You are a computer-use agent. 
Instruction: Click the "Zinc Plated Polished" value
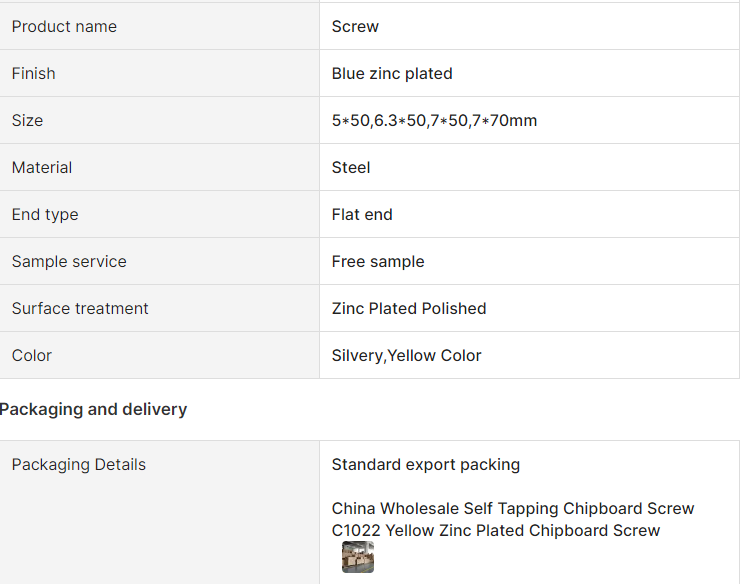(x=409, y=309)
